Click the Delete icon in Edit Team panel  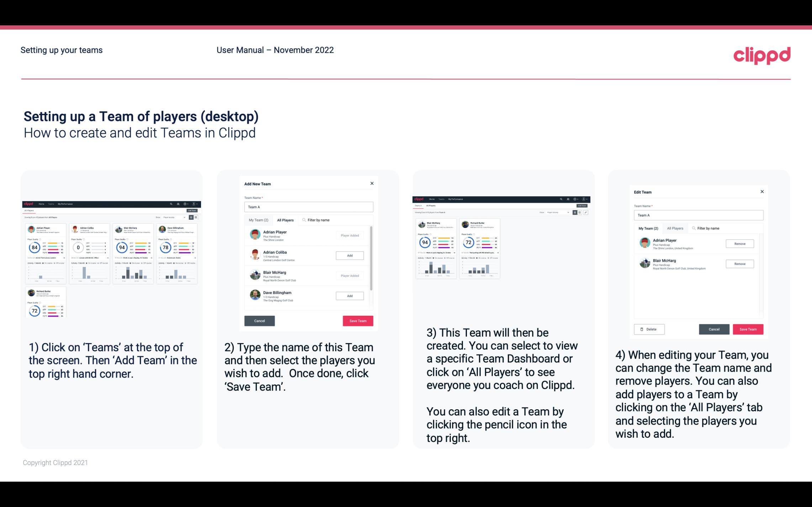point(648,329)
